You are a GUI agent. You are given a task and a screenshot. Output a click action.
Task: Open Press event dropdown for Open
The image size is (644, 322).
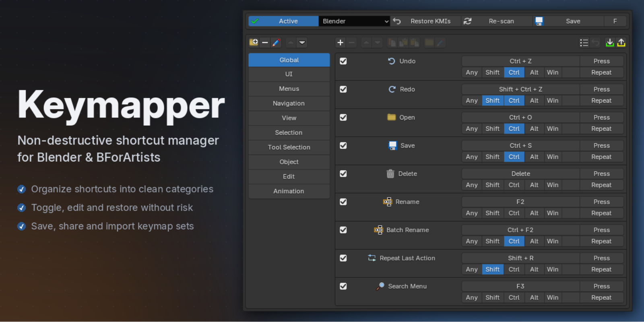602,118
